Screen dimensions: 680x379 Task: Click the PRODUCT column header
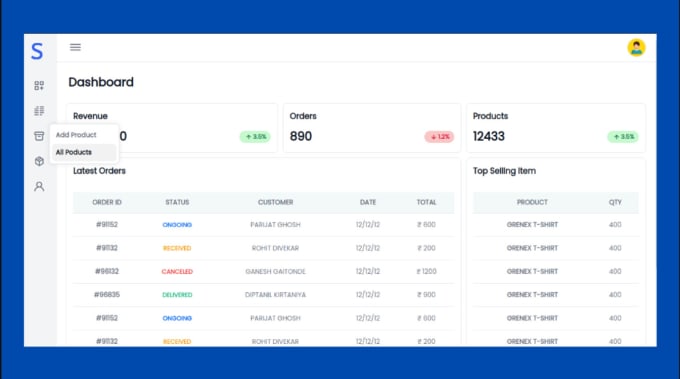(532, 202)
